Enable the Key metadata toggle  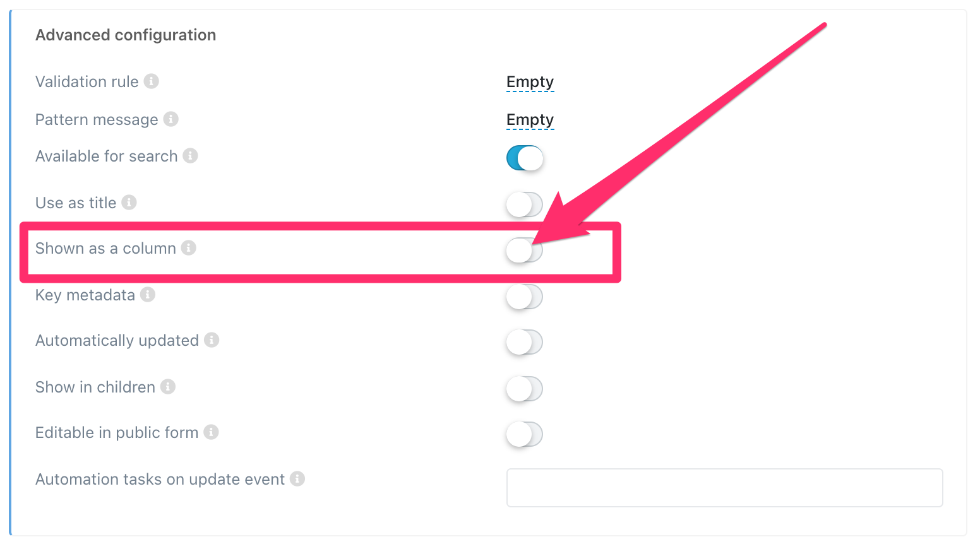coord(525,297)
